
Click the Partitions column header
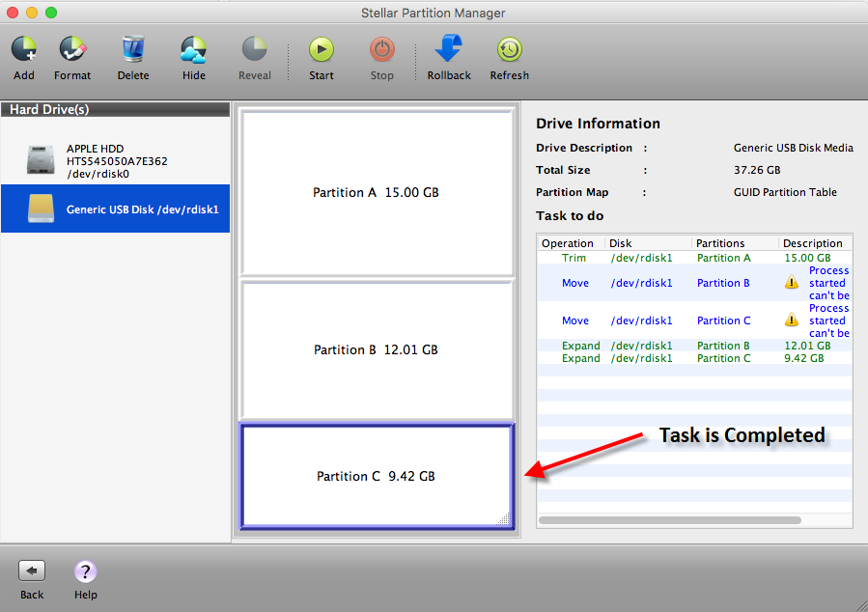point(734,243)
